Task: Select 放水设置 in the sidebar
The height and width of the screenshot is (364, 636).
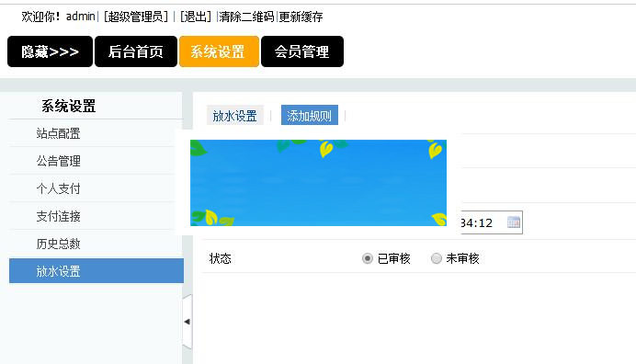Action: tap(97, 270)
